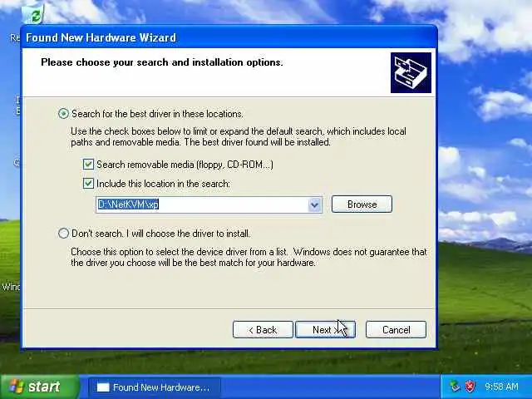Select 'Don't search. I will choose' radio option
This screenshot has height=399, width=532.
tap(63, 234)
